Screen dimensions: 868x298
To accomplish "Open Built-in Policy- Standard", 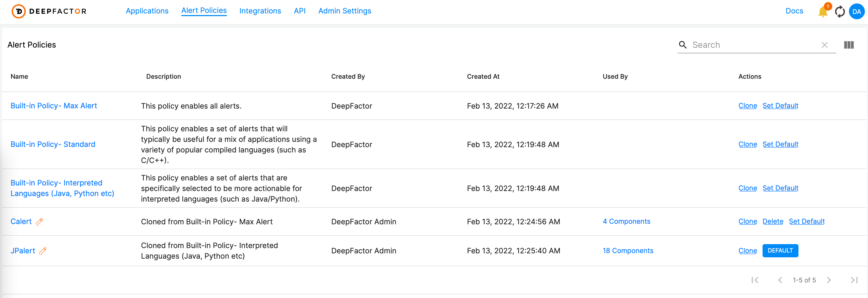I will pyautogui.click(x=53, y=144).
